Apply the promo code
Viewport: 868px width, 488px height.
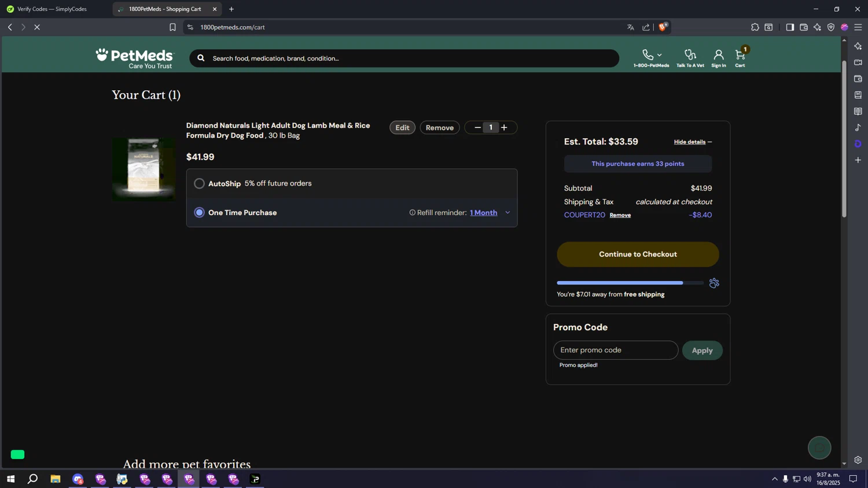point(702,350)
